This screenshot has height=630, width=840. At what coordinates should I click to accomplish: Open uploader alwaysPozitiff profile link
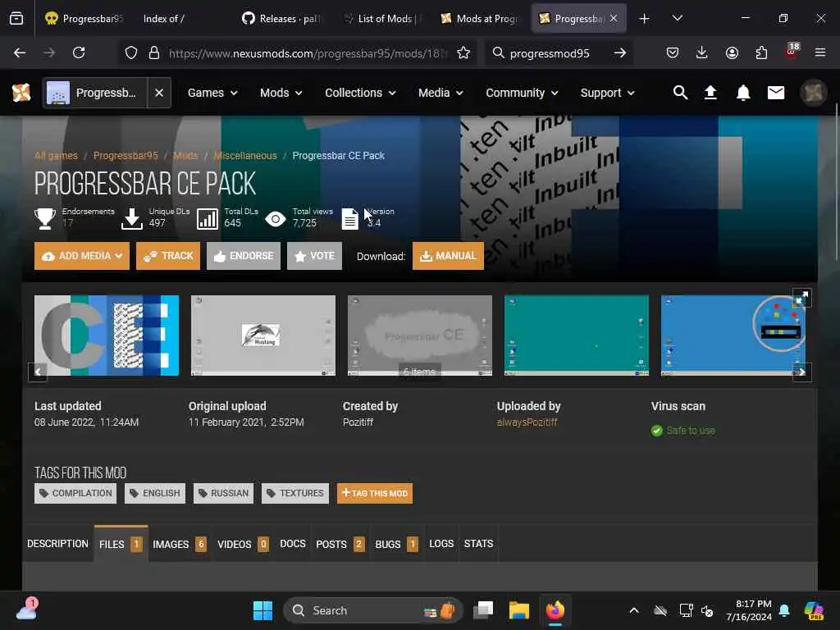tap(527, 422)
